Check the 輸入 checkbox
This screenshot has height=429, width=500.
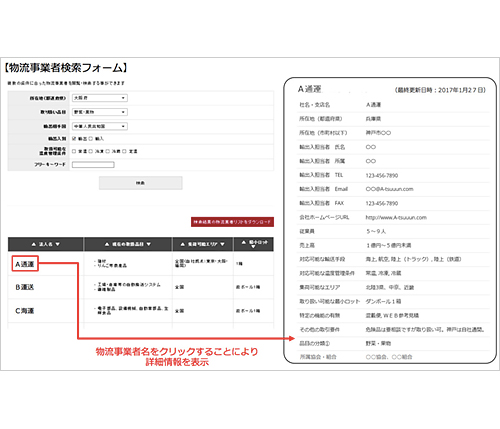(x=91, y=139)
